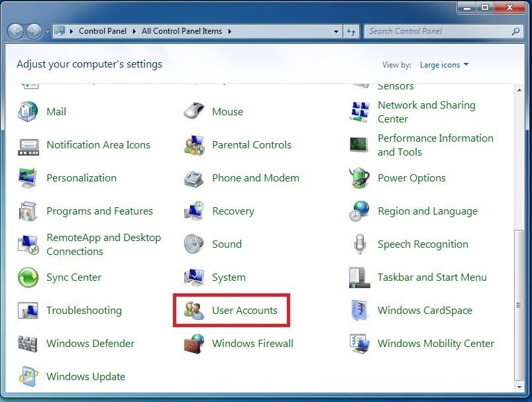Expand the address bar history dropdown
Viewport: 532px width, 402px height.
pos(336,32)
